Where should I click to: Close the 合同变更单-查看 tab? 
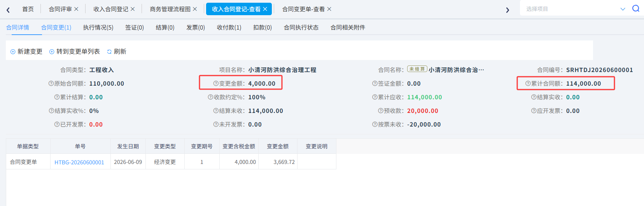coord(329,9)
